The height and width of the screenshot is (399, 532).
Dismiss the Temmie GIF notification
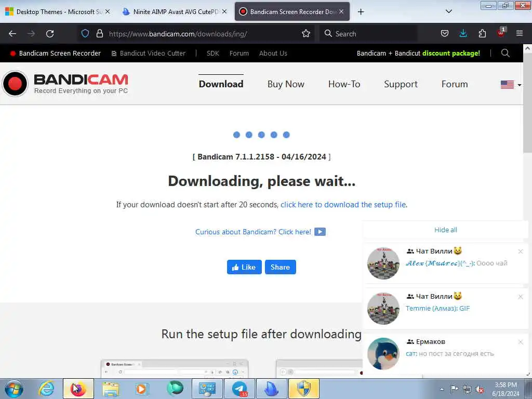click(x=521, y=297)
